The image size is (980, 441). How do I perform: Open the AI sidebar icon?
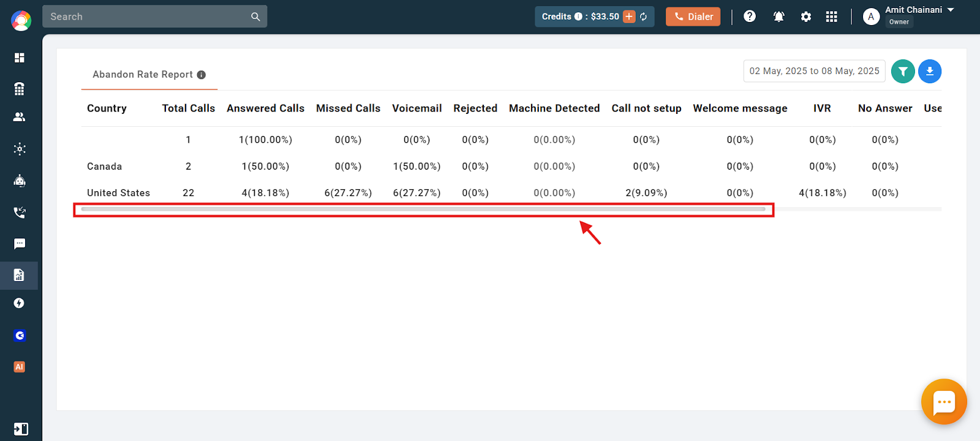(20, 367)
